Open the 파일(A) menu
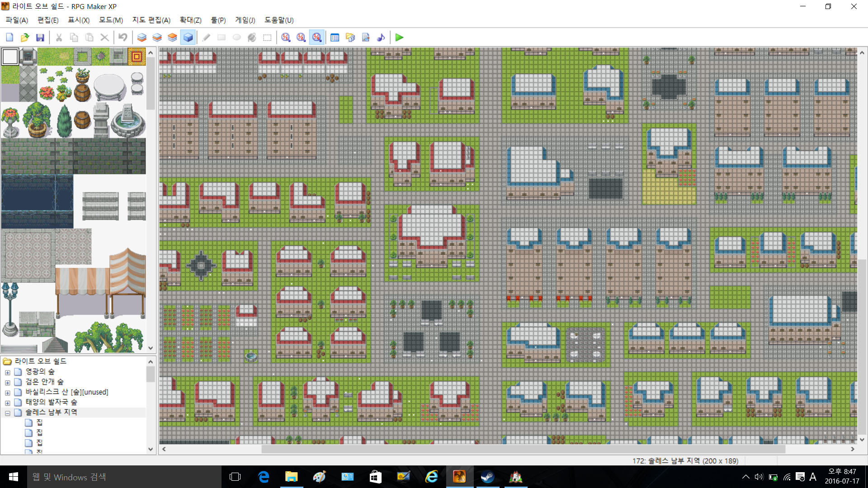 [x=17, y=20]
